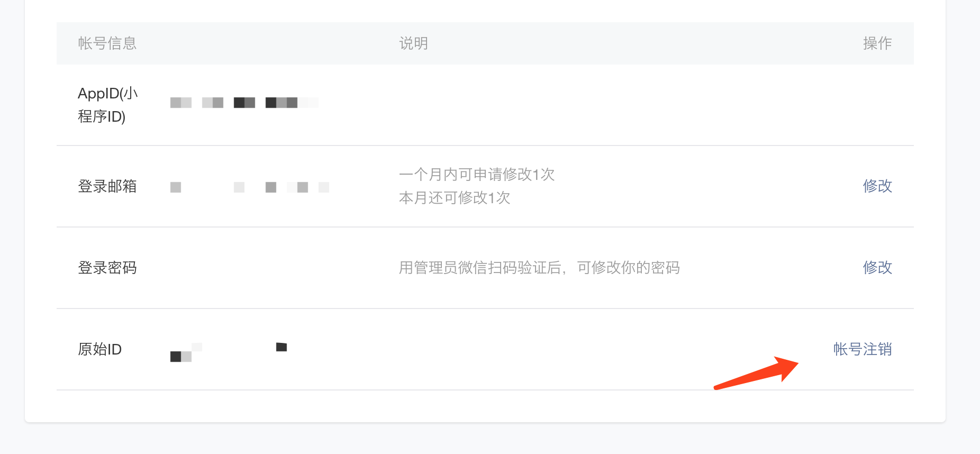Image resolution: width=980 pixels, height=454 pixels.
Task: Click 修改 link for 登录邮箱
Action: 877,186
